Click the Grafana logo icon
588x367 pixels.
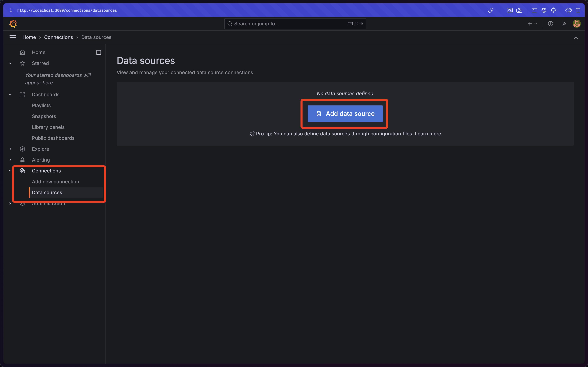pos(13,24)
